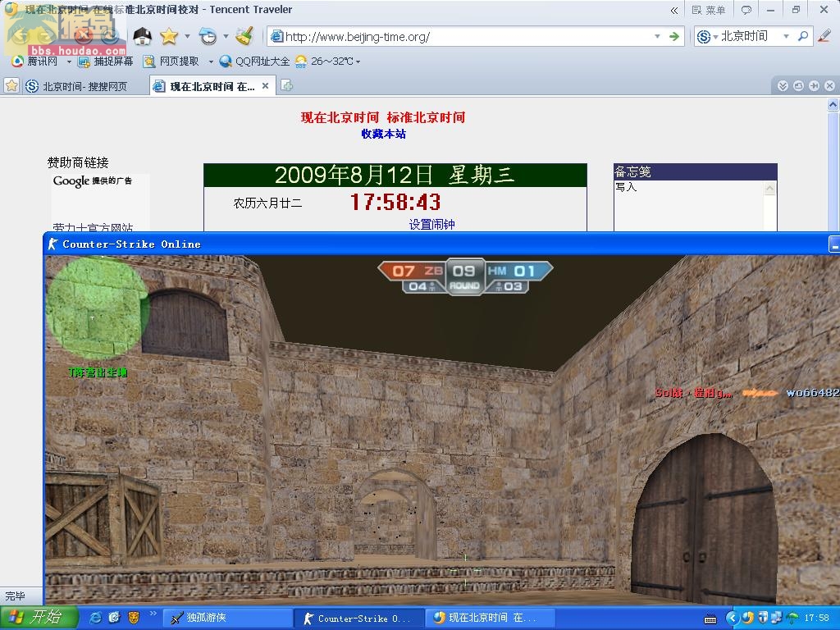This screenshot has height=630, width=840.
Task: Click the Counter-Strike Online title bar icon
Action: click(x=52, y=244)
